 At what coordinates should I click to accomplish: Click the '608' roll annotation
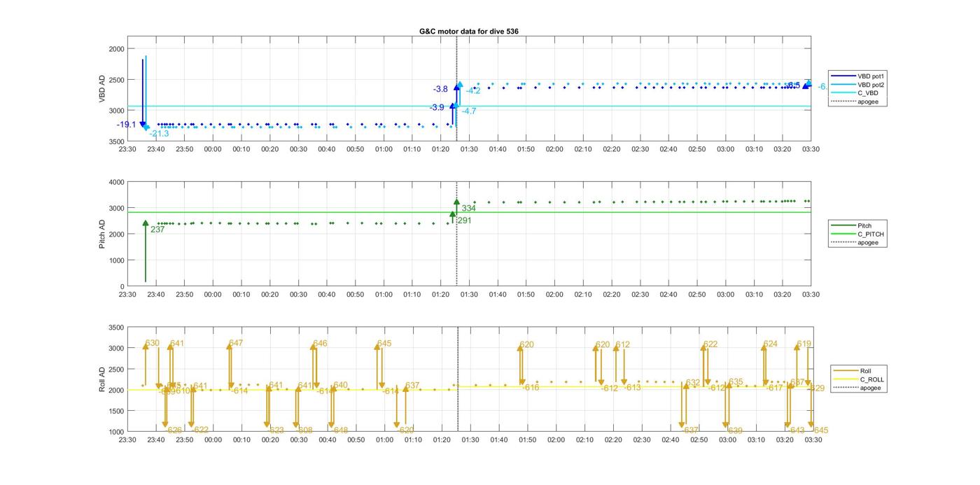pyautogui.click(x=306, y=430)
